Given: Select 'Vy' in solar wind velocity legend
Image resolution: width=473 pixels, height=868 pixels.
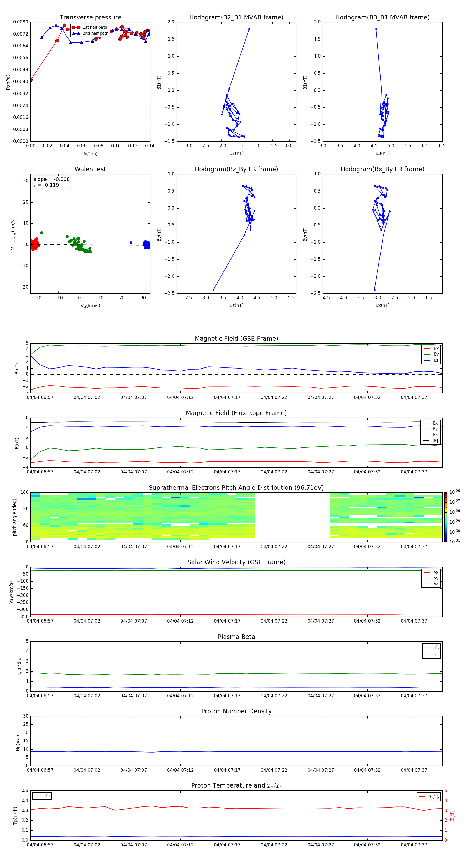Looking at the screenshot, I should coord(431,578).
